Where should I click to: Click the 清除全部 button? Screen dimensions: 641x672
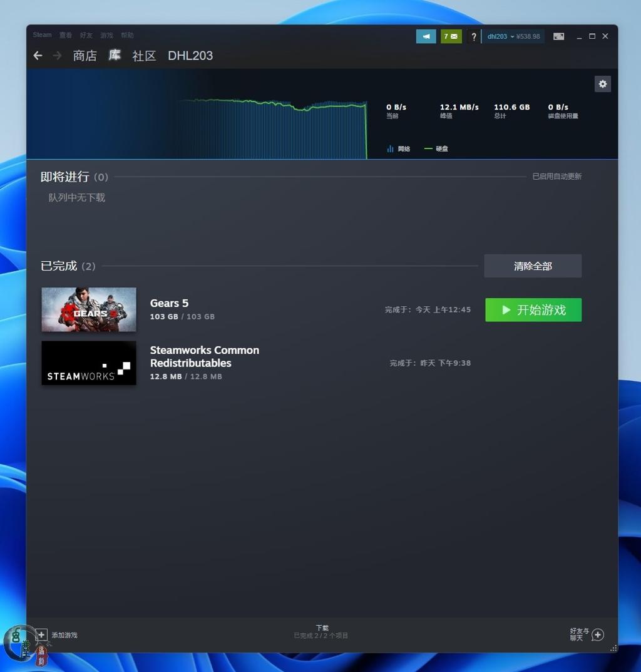[x=533, y=266]
